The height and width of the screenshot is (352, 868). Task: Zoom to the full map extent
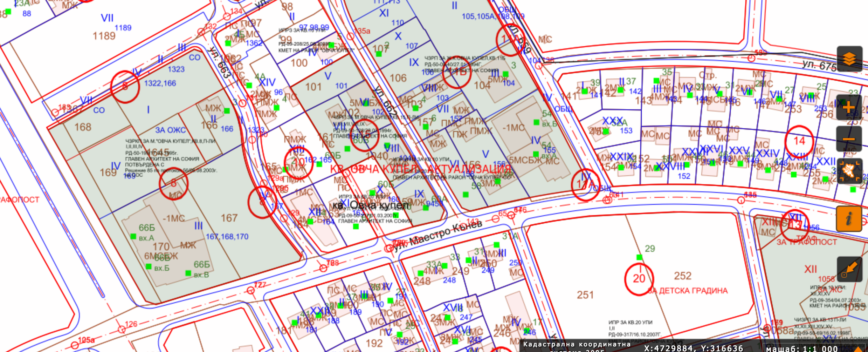[849, 171]
